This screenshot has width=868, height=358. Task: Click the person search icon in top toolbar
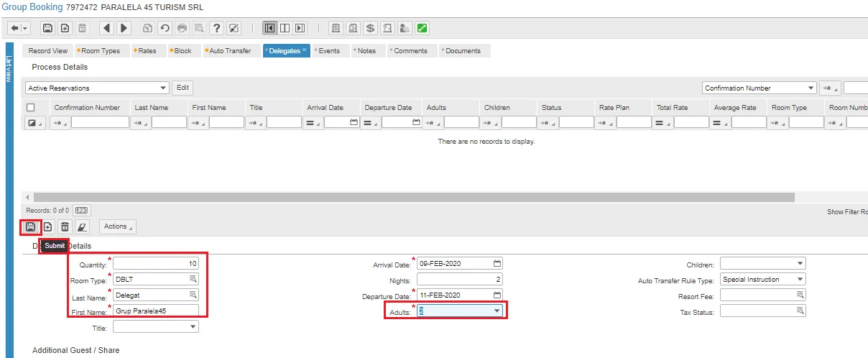405,28
